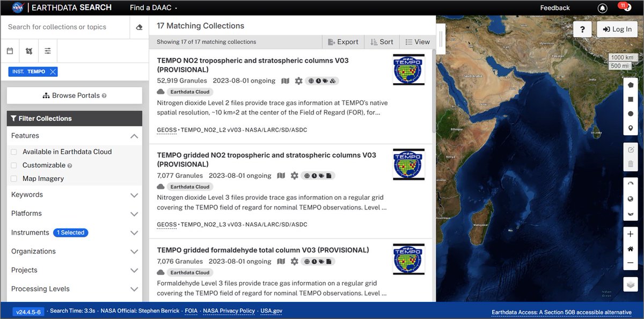The width and height of the screenshot is (644, 319).
Task: Open the NASA Privacy Policy link
Action: 229,311
